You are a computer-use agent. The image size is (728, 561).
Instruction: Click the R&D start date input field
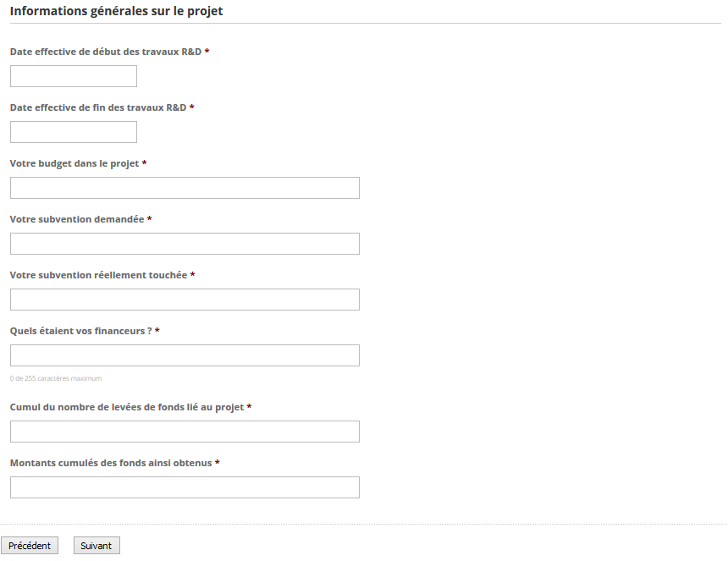click(x=74, y=76)
